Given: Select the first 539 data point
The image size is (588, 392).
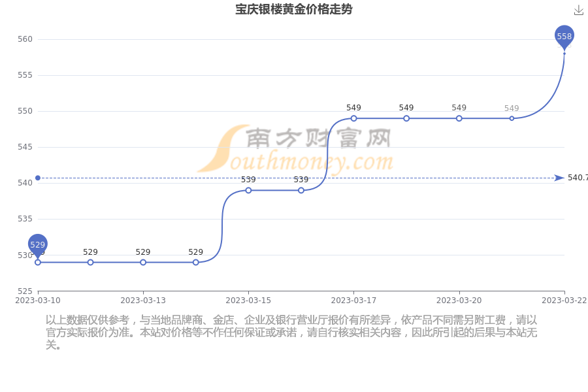Looking at the screenshot, I should 248,191.
